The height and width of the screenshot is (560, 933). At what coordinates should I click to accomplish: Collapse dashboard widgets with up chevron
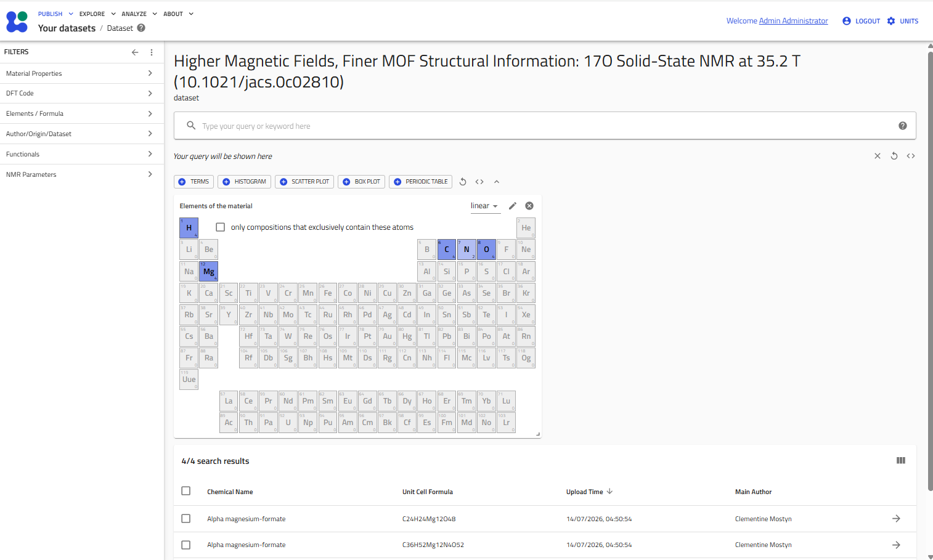(497, 182)
